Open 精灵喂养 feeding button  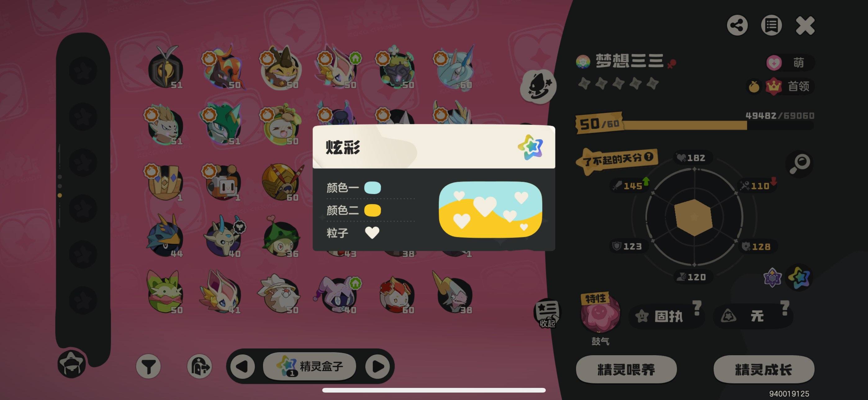coord(626,369)
